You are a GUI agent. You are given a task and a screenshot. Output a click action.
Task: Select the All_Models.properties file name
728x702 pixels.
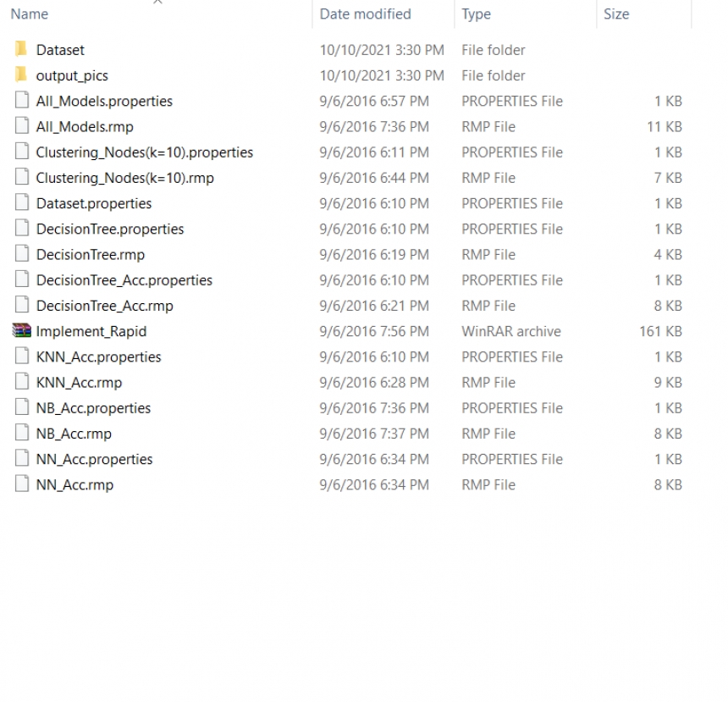104,102
